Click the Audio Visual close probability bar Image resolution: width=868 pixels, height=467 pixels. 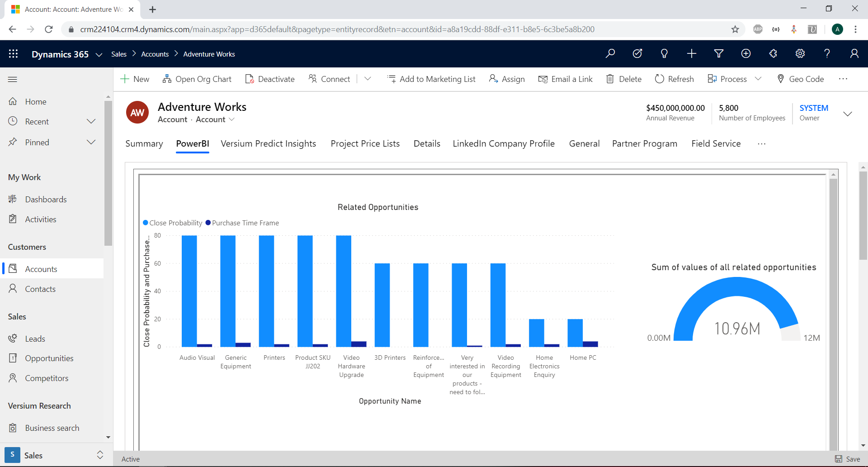click(x=189, y=291)
